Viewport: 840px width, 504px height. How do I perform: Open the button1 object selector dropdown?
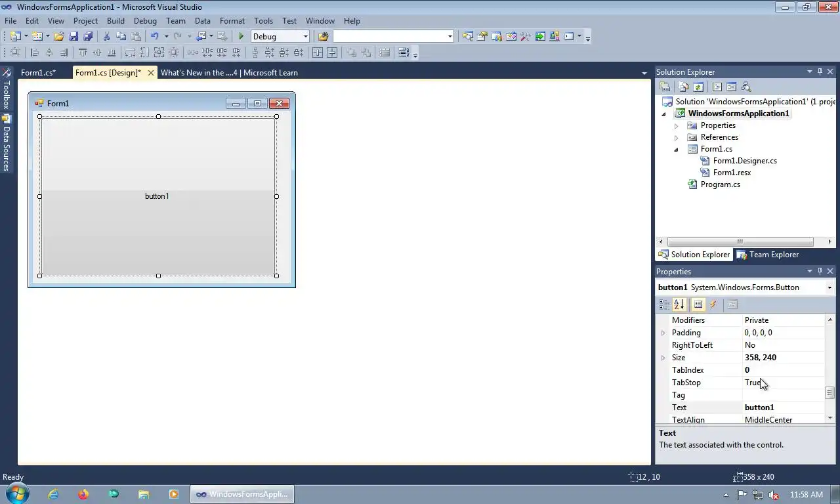tap(829, 287)
